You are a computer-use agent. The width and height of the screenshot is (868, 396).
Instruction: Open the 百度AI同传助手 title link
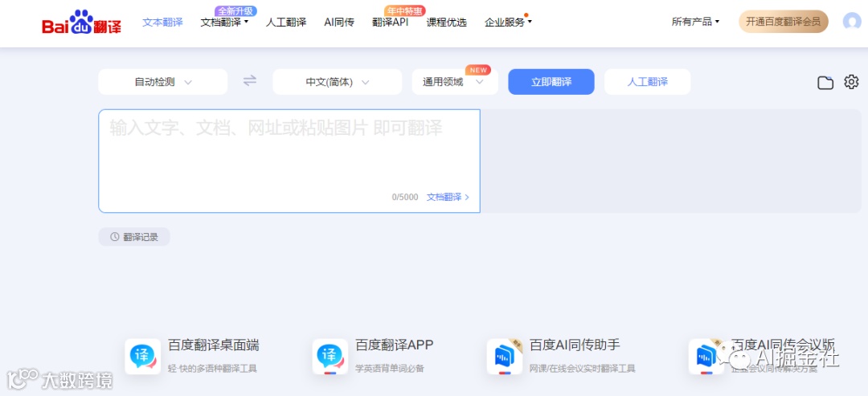click(x=575, y=345)
